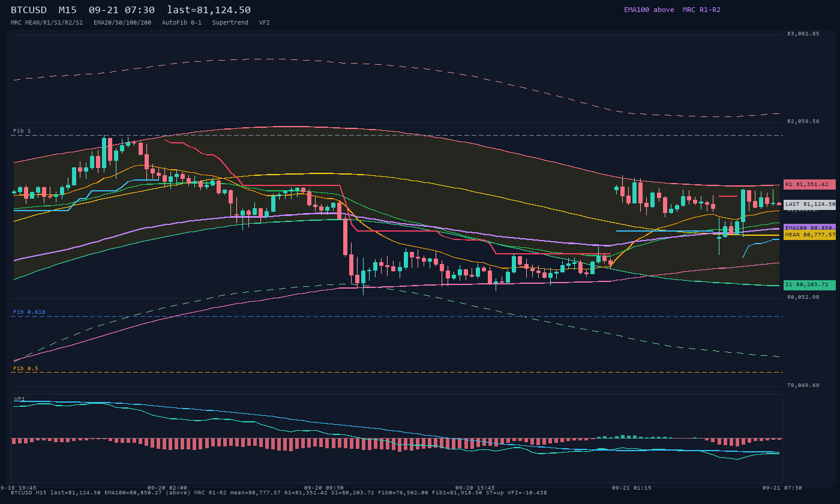Viewport: 840px width, 504px height.
Task: Select the MRC MEAN/R1/S1/R2/S2 legend entry
Action: click(47, 22)
